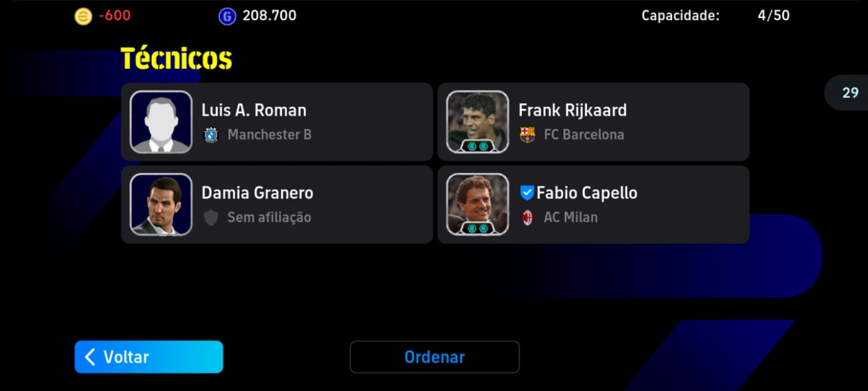Pick the Fabio Capello manager card
Screen dimensions: 868x391
click(x=593, y=204)
